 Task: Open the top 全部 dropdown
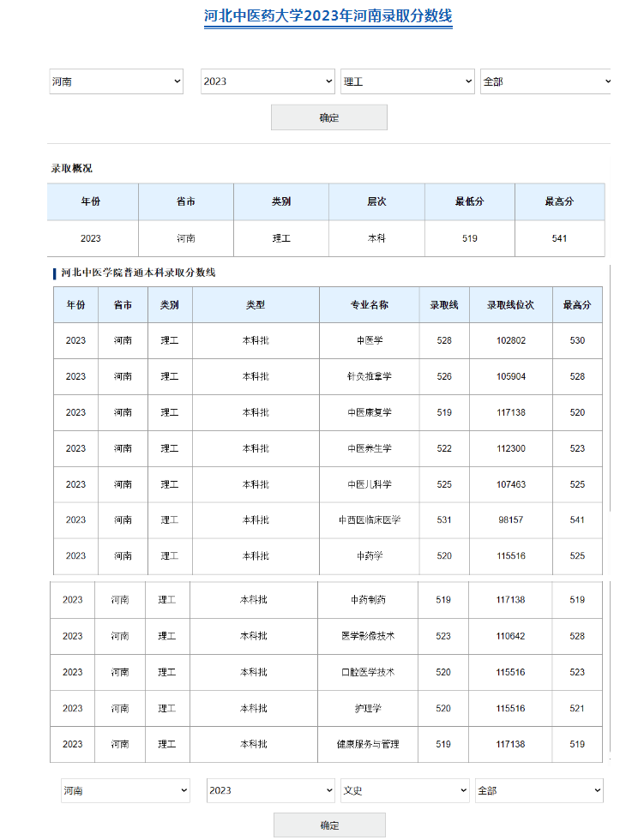(545, 81)
